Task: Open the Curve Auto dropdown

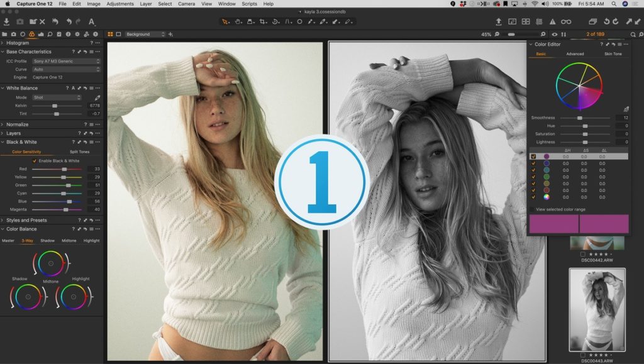Action: 66,69
